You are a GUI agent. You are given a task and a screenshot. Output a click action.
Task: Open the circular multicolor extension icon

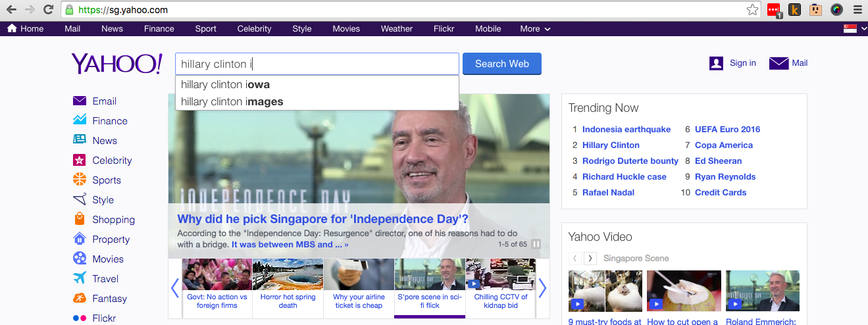(836, 10)
